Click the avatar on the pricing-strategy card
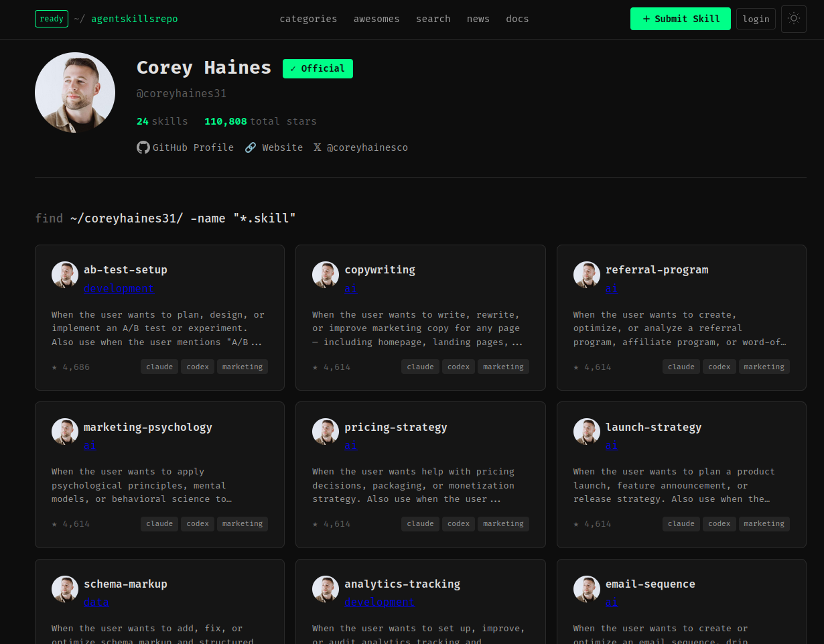 tap(326, 432)
